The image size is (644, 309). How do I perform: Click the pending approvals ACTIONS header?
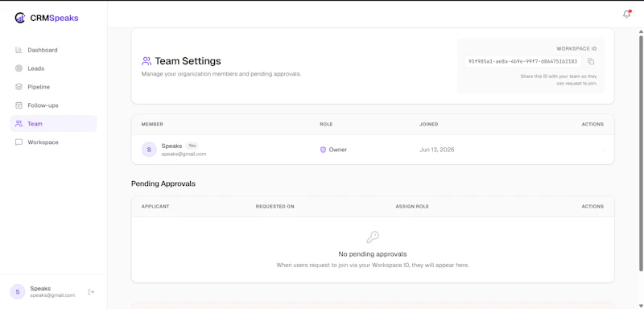592,207
